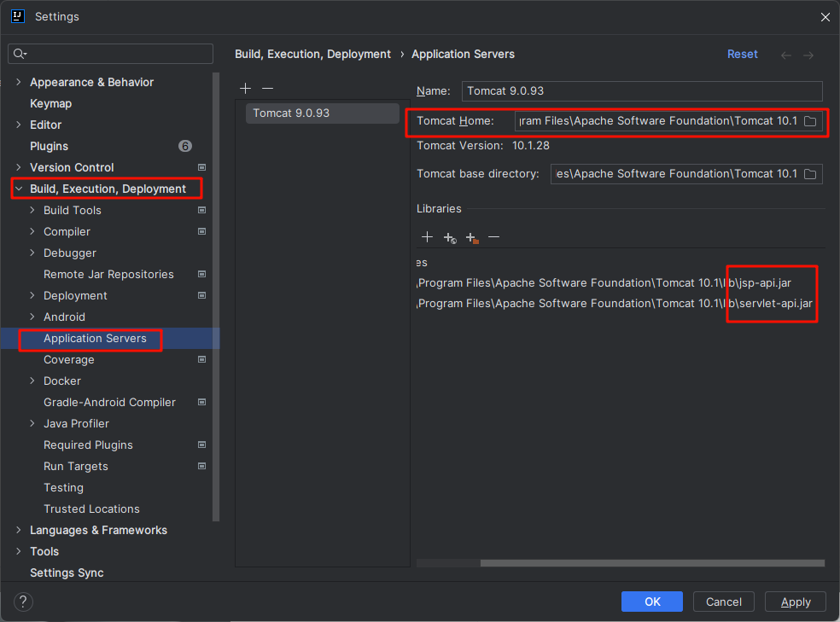This screenshot has height=622, width=840.
Task: Apply the settings changes
Action: tap(796, 602)
